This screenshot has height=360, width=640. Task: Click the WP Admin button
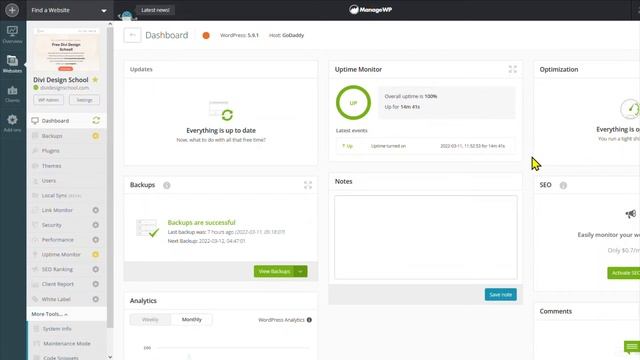click(49, 100)
